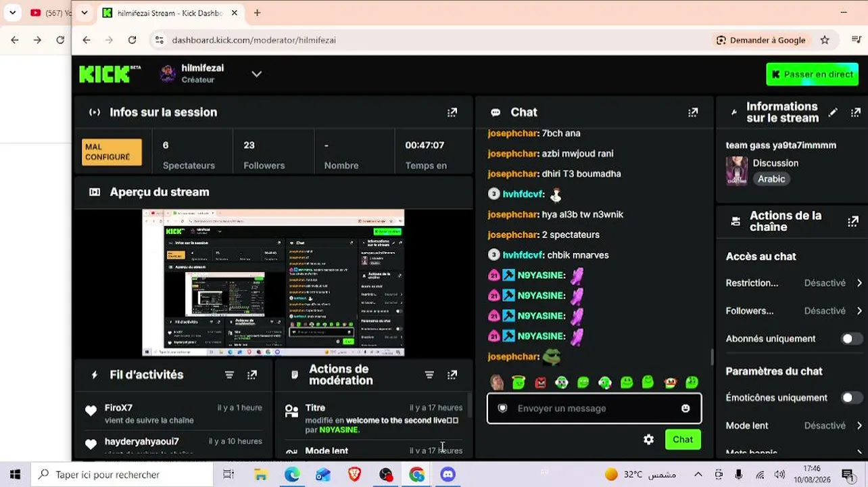Open Discord from the taskbar
Viewport: 868px width, 487px height.
448,475
